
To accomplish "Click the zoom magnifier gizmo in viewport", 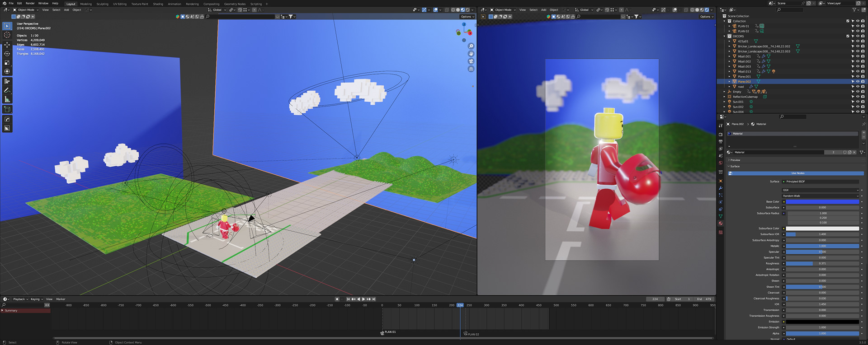I will 471,46.
